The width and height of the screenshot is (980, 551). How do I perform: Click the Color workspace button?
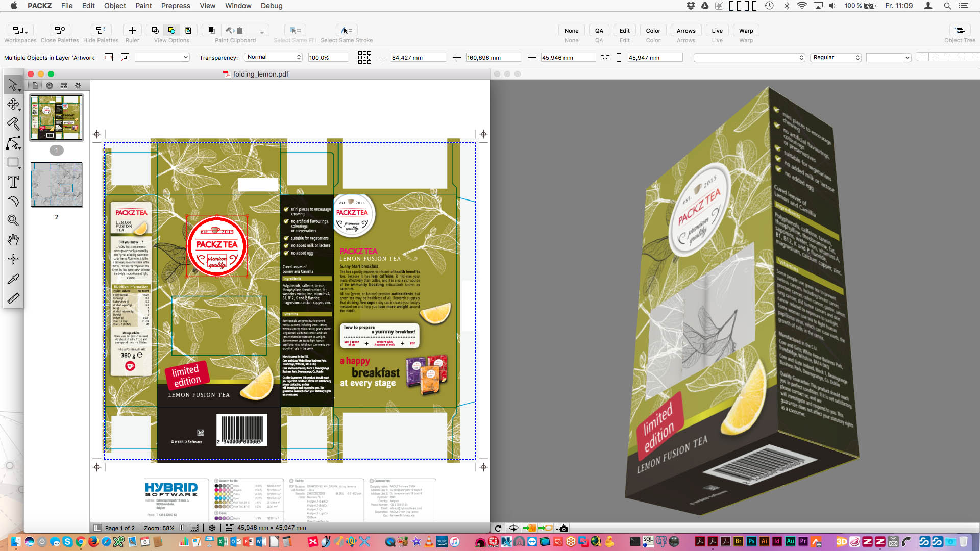653,31
